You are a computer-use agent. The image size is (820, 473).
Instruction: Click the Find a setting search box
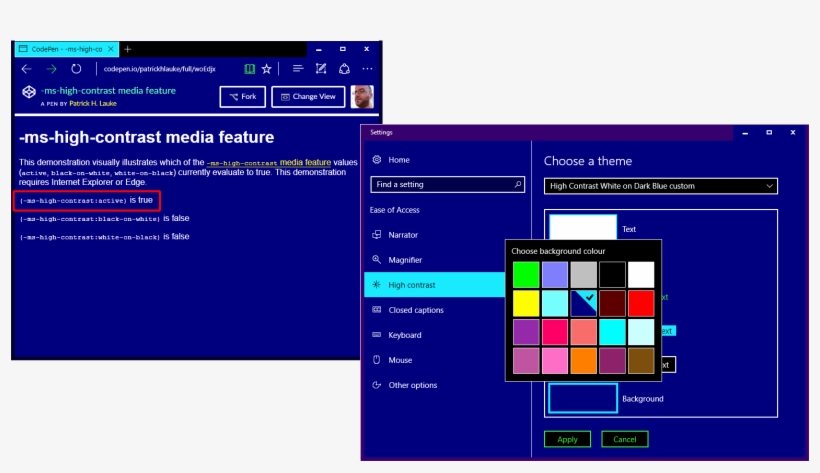click(447, 184)
